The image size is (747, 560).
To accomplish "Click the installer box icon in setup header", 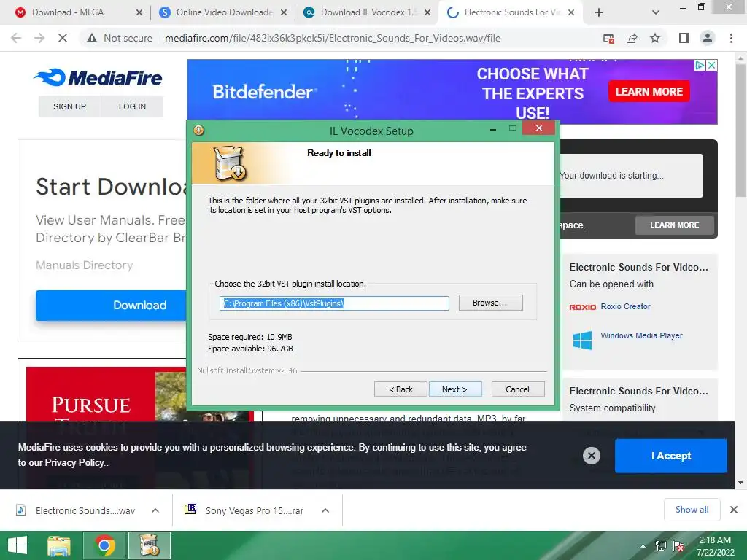I will coord(230,163).
